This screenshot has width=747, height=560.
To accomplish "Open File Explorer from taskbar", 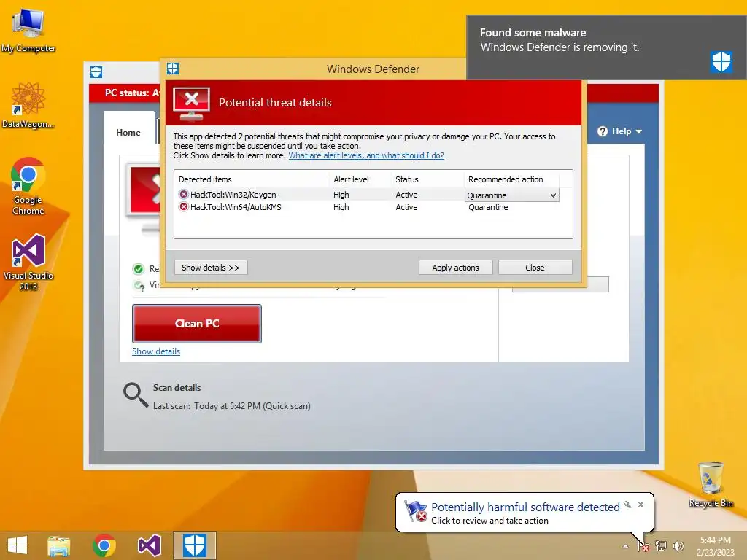I will [x=59, y=545].
